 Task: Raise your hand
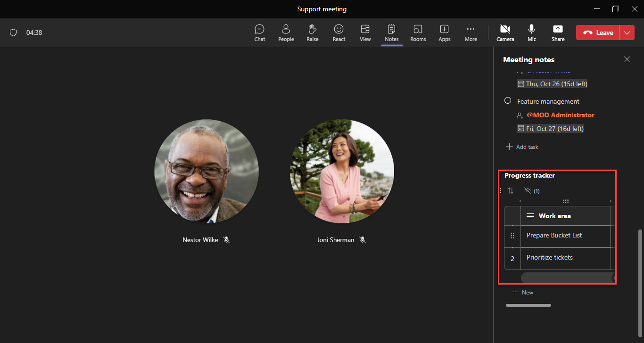coord(312,32)
